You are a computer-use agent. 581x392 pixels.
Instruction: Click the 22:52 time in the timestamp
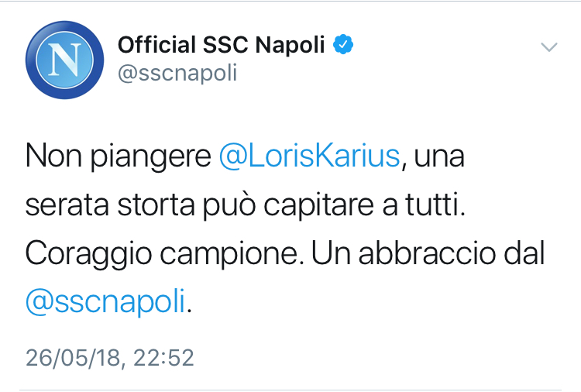point(163,358)
